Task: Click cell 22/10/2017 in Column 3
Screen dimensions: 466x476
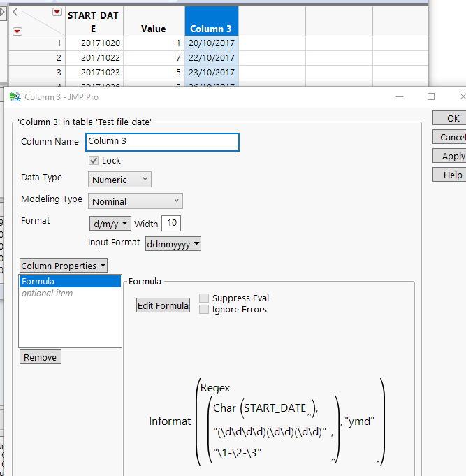Action: (x=212, y=58)
